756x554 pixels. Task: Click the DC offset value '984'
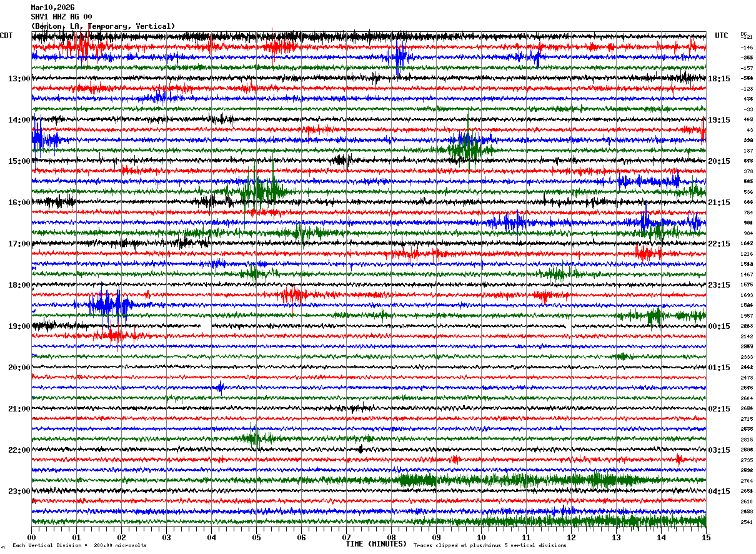pyautogui.click(x=748, y=233)
